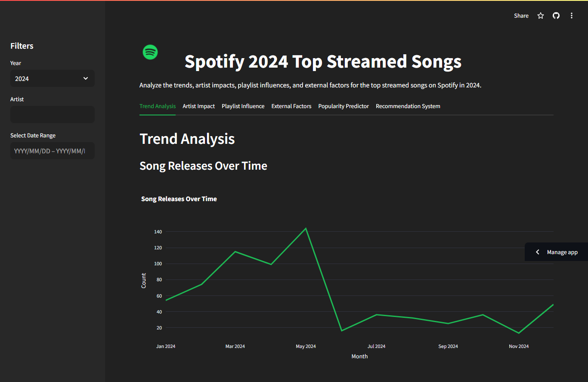
Task: Expand the Year dropdown showing 2024
Action: click(x=47, y=78)
